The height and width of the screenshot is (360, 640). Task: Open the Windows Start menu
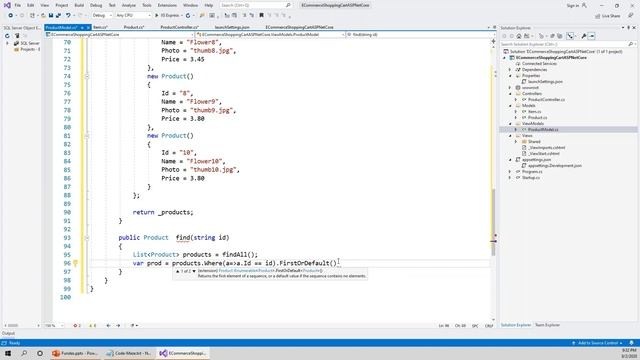coord(8,353)
